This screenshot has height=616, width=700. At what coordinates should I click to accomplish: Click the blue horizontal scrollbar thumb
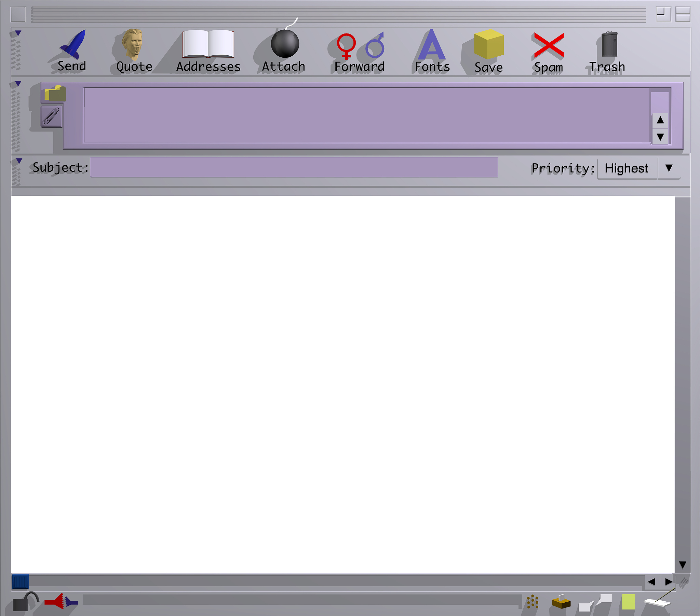coord(21,582)
